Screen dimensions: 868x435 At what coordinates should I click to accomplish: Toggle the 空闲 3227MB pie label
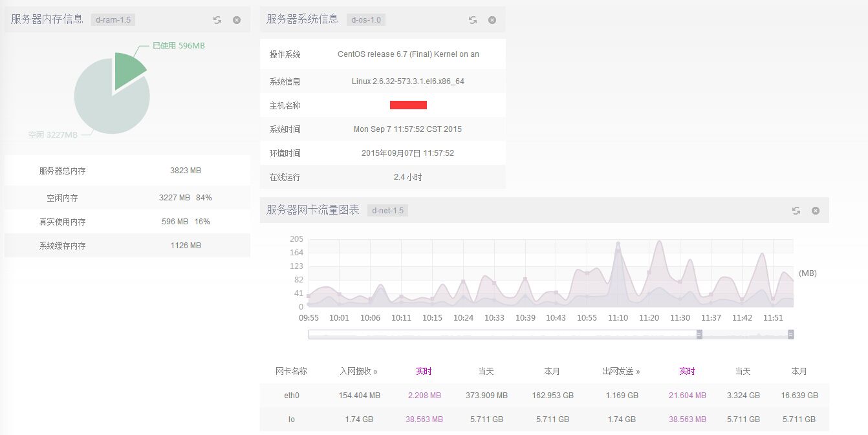[x=52, y=135]
